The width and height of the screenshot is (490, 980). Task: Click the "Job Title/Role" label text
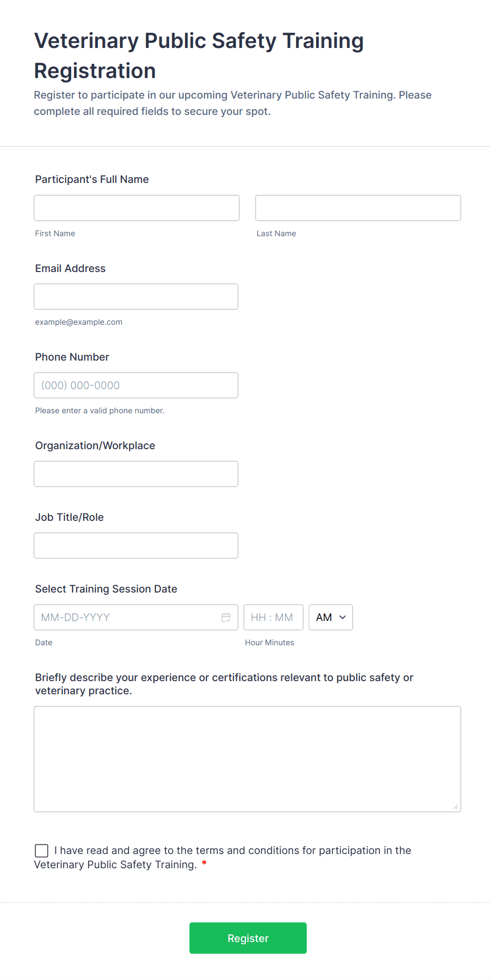click(x=70, y=517)
